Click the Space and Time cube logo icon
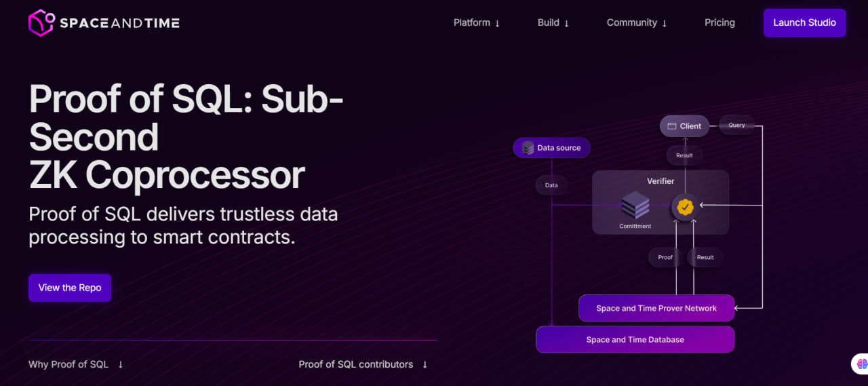The width and height of the screenshot is (868, 386). (x=41, y=22)
